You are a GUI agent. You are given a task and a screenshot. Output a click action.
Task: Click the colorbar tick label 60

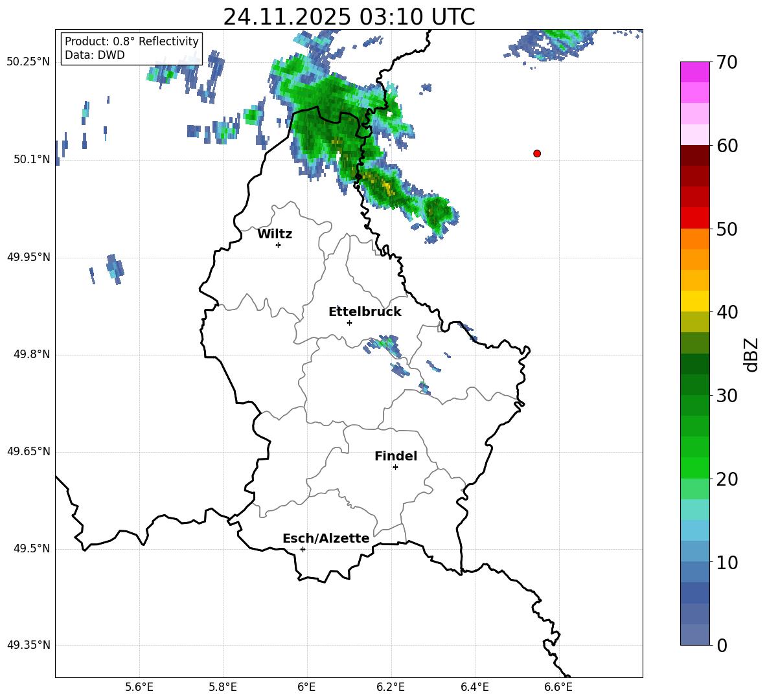(x=727, y=146)
